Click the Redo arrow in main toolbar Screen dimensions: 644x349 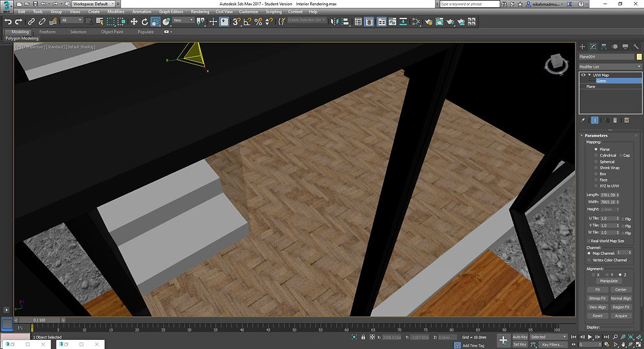18,22
